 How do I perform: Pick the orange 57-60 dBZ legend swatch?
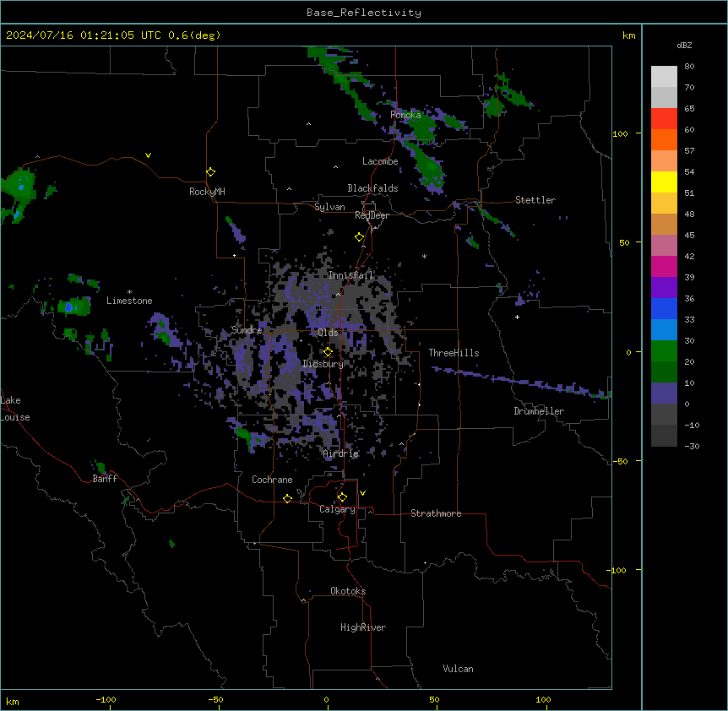(664, 139)
